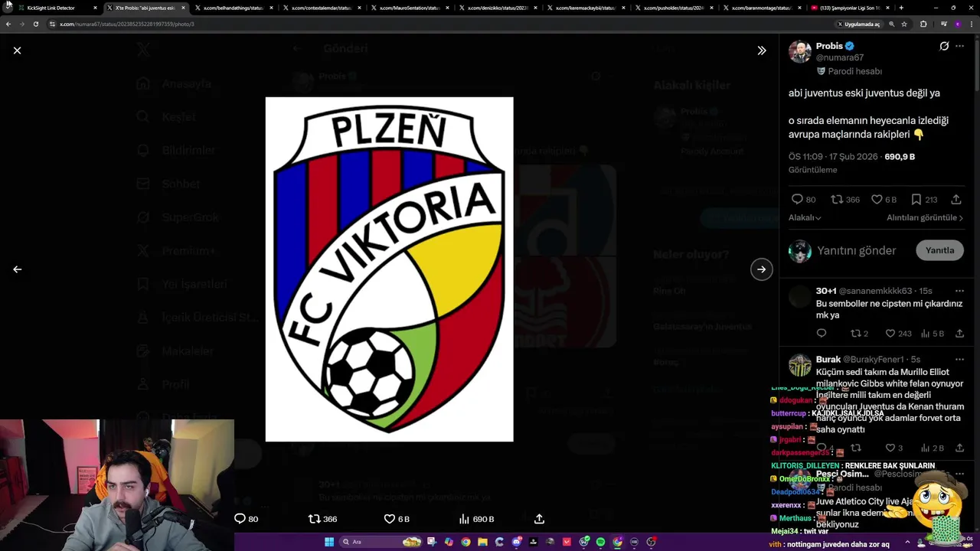Repost icon with 366 in side panel
The height and width of the screenshot is (551, 980).
tap(845, 199)
